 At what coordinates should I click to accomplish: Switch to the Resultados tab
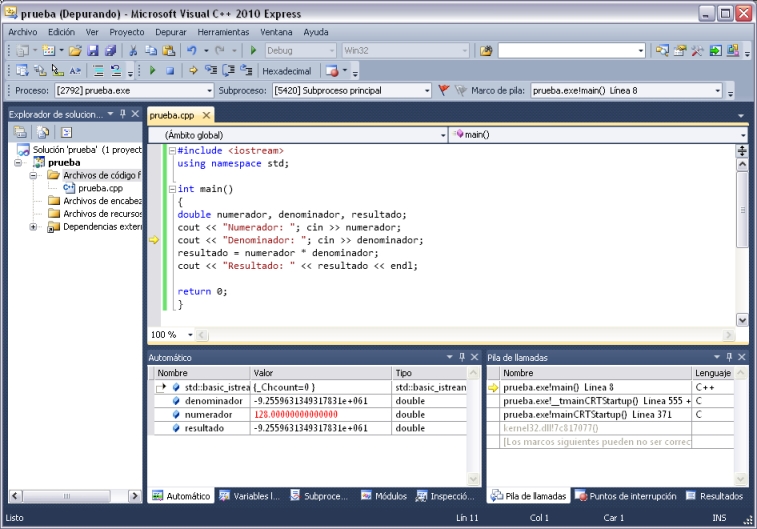pyautogui.click(x=715, y=496)
